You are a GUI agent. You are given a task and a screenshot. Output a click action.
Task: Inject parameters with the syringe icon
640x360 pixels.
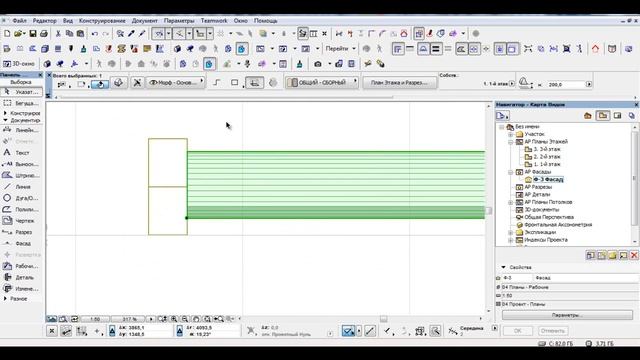click(142, 34)
